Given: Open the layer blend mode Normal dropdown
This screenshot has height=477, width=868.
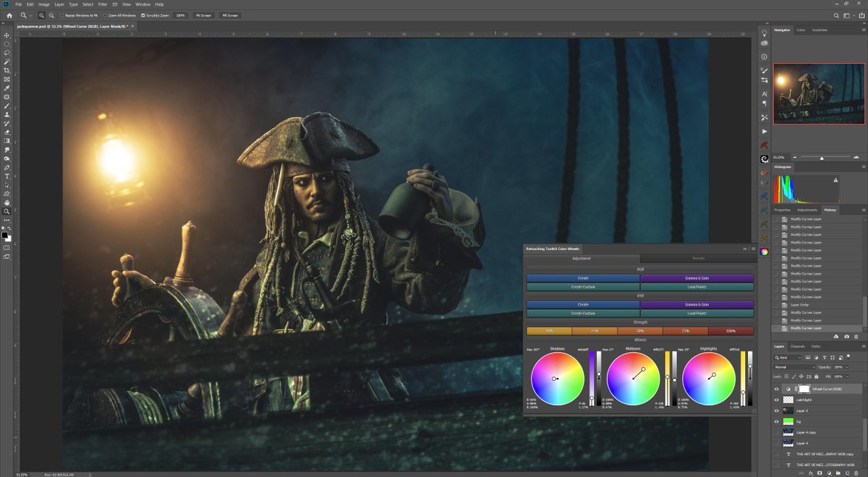Looking at the screenshot, I should pyautogui.click(x=794, y=367).
